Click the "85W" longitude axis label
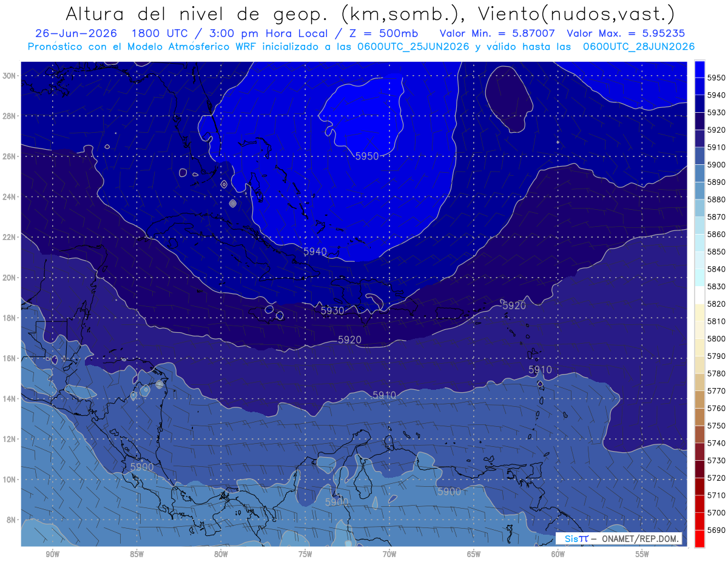Viewport: 728px width, 562px height. 136,554
